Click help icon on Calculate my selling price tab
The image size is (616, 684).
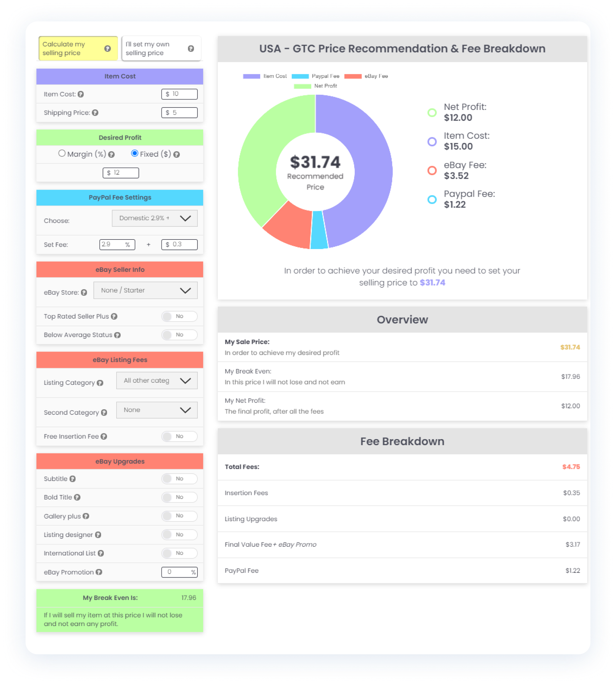108,49
